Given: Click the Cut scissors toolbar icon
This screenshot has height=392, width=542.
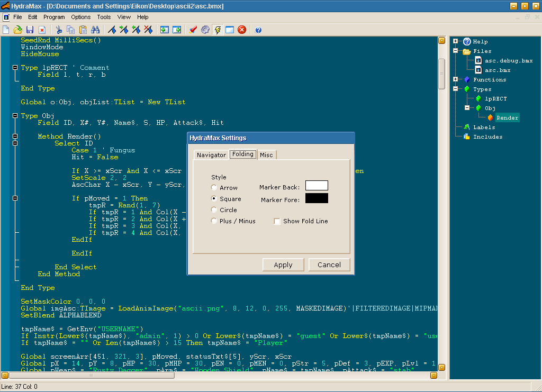Looking at the screenshot, I should click(59, 30).
